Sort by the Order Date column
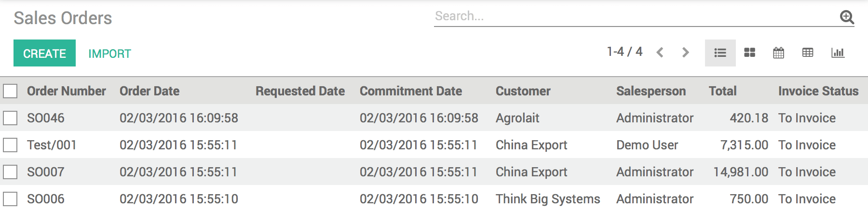The image size is (868, 211). coord(149,91)
